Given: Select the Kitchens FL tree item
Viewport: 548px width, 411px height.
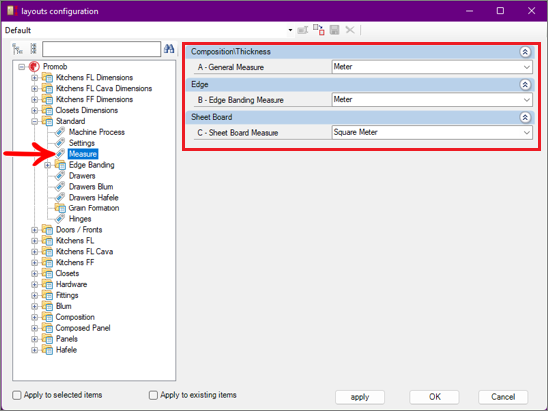Looking at the screenshot, I should point(75,241).
